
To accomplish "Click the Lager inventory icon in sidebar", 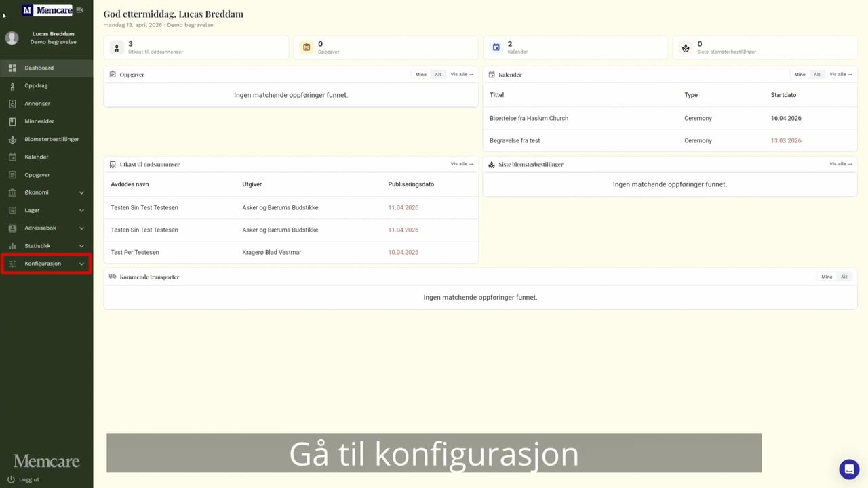I will [x=12, y=210].
